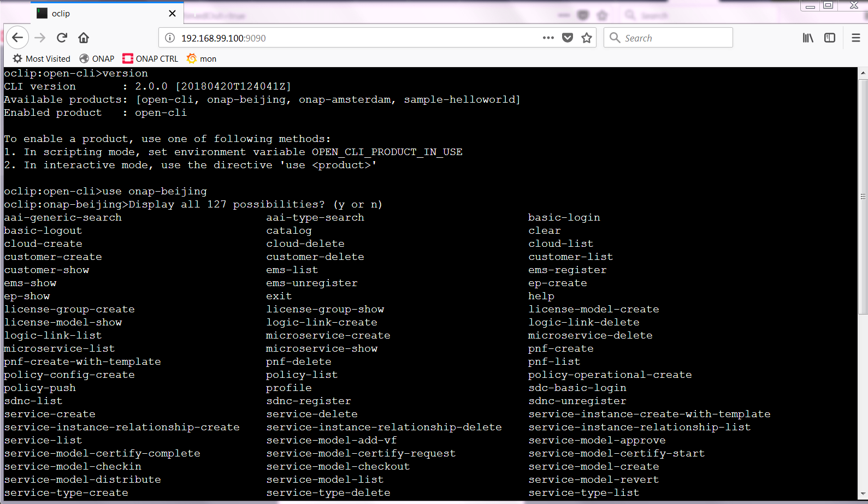The height and width of the screenshot is (504, 868).
Task: Click the OPEN_CLI_PRODUCT_IN_USE variable text
Action: [387, 152]
